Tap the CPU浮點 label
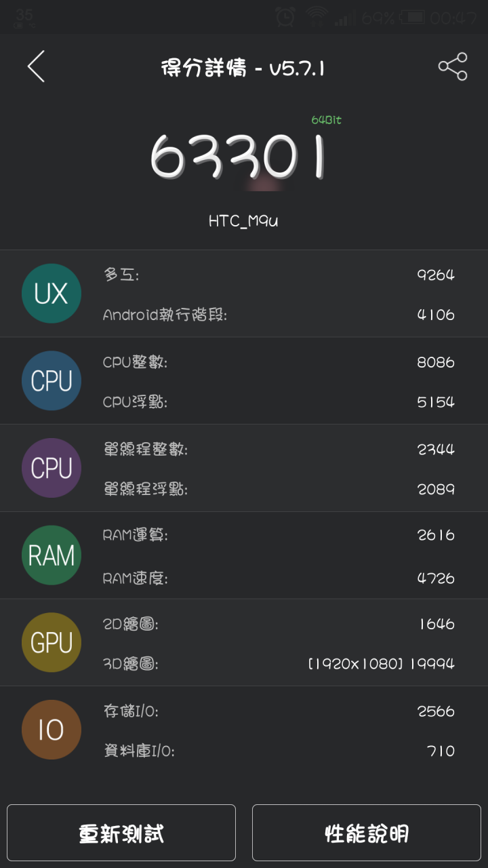The height and width of the screenshot is (868, 488). click(x=135, y=402)
